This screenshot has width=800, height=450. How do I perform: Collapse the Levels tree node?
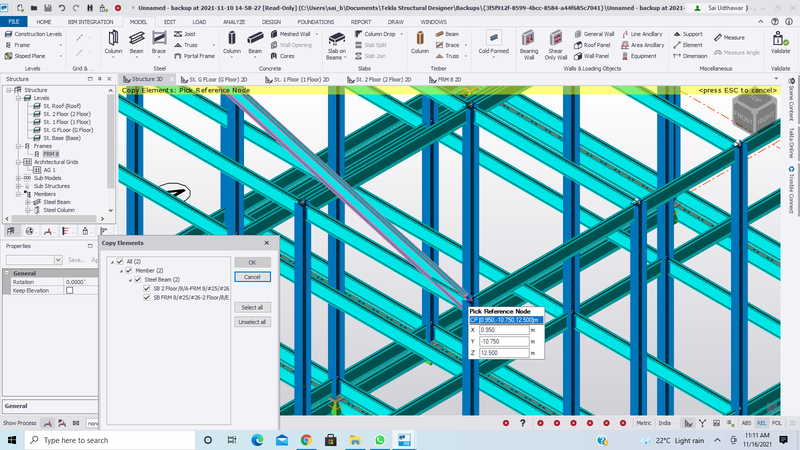[18, 98]
